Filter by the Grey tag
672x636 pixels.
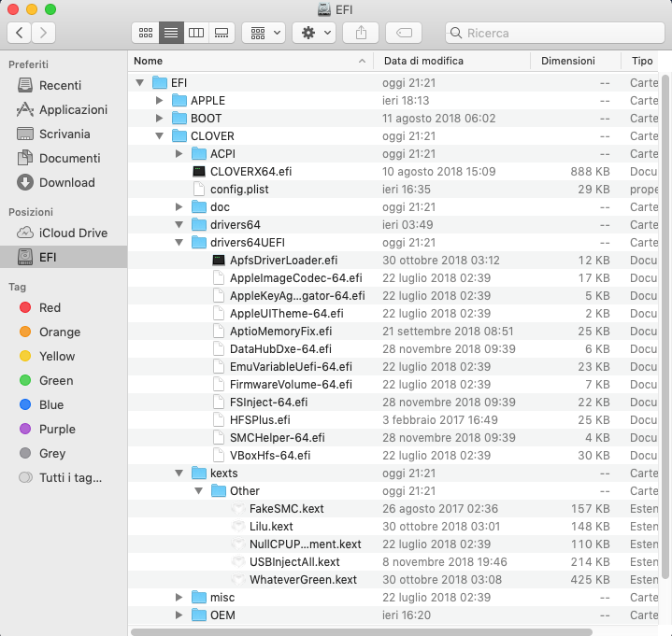coord(64,453)
